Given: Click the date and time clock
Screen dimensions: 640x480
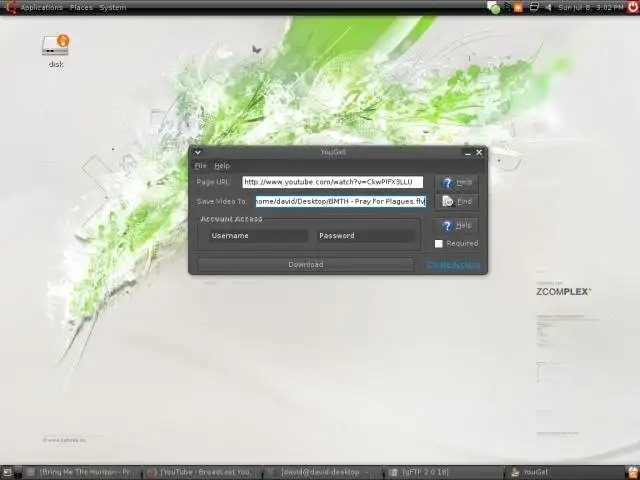Looking at the screenshot, I should (x=591, y=7).
